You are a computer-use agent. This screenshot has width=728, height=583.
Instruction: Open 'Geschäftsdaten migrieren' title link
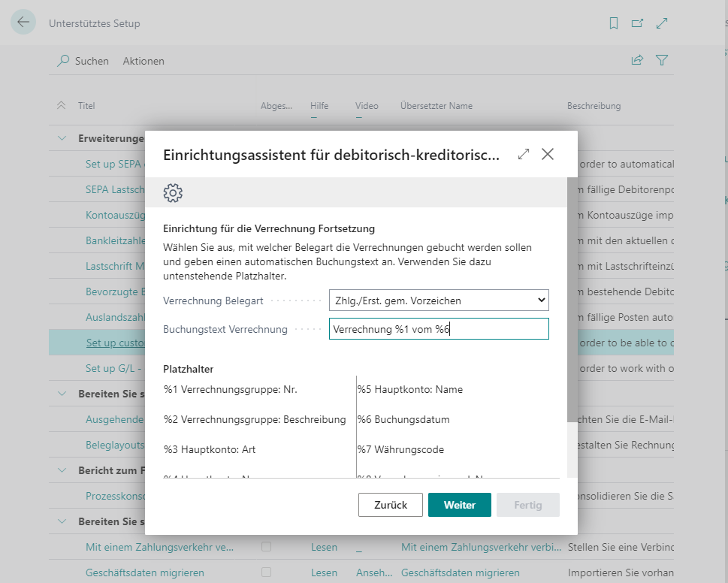(145, 572)
